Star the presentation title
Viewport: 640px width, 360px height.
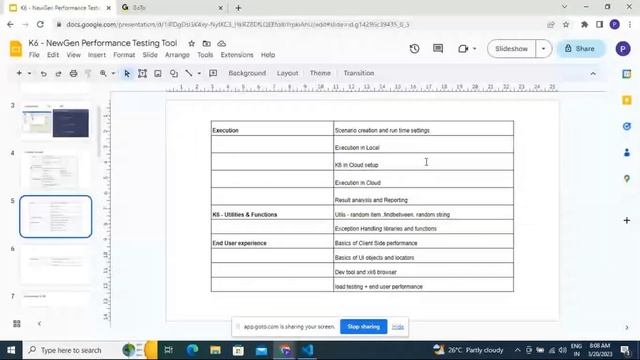(191, 43)
